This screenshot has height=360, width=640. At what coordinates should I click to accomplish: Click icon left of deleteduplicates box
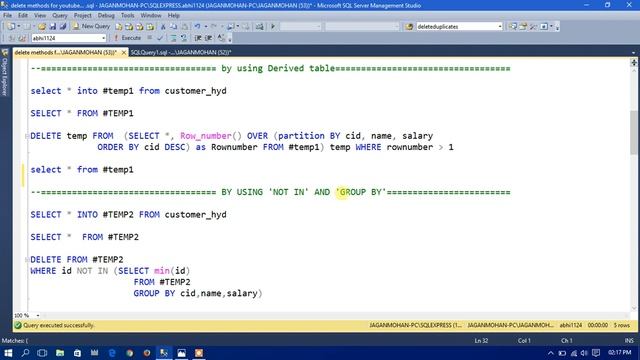point(409,27)
